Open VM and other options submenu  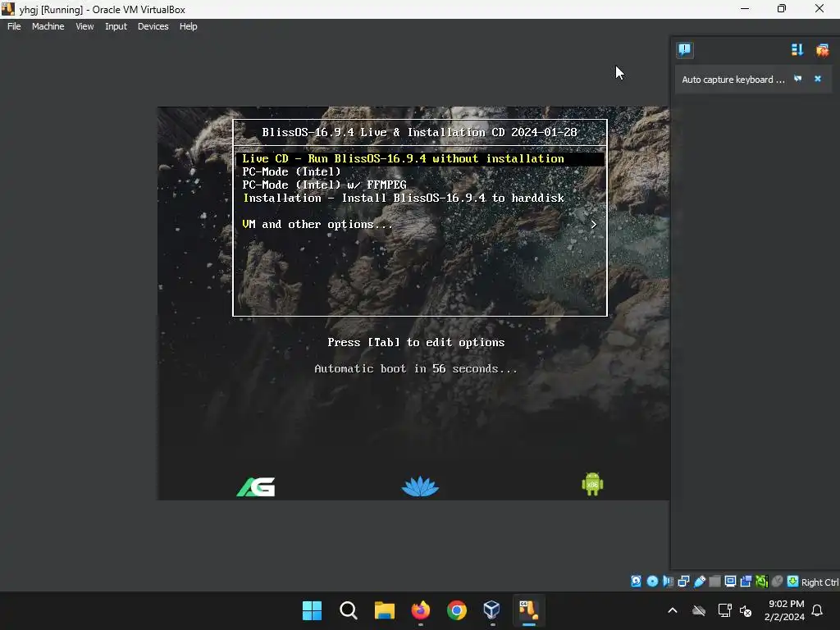(317, 225)
